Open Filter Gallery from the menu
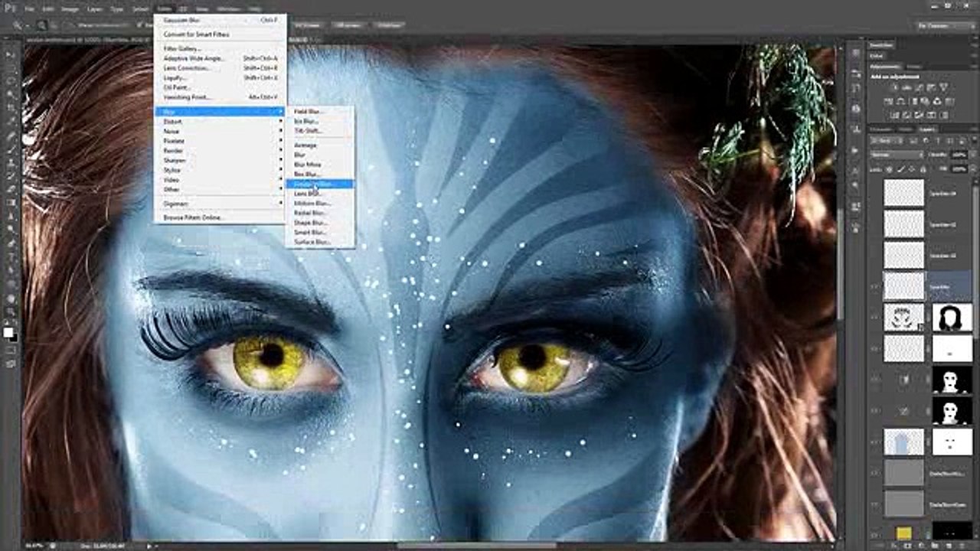Screen dimensions: 980x551 (x=220, y=48)
